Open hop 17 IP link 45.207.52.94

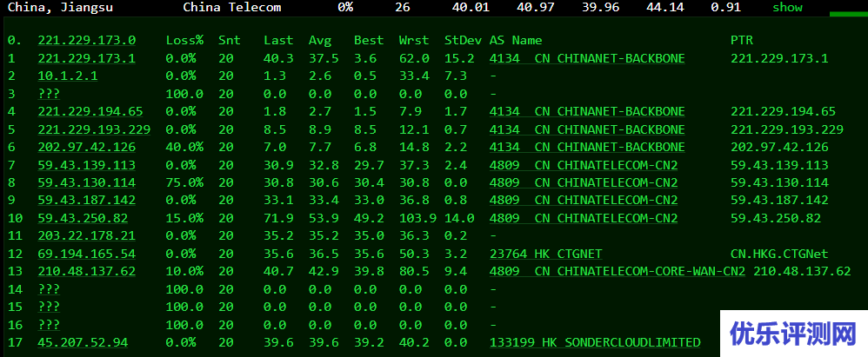[x=83, y=342]
